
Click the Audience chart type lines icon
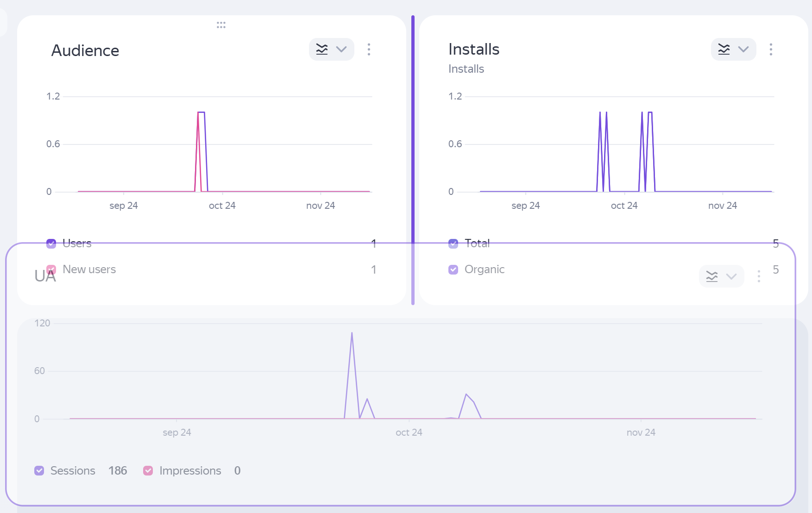click(322, 50)
